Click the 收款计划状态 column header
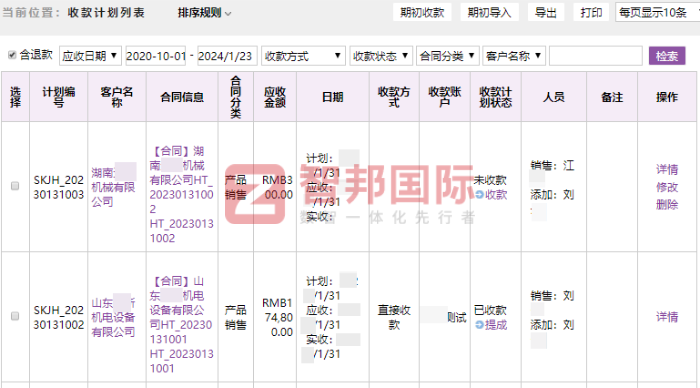Image resolution: width=700 pixels, height=388 pixels. (496, 97)
